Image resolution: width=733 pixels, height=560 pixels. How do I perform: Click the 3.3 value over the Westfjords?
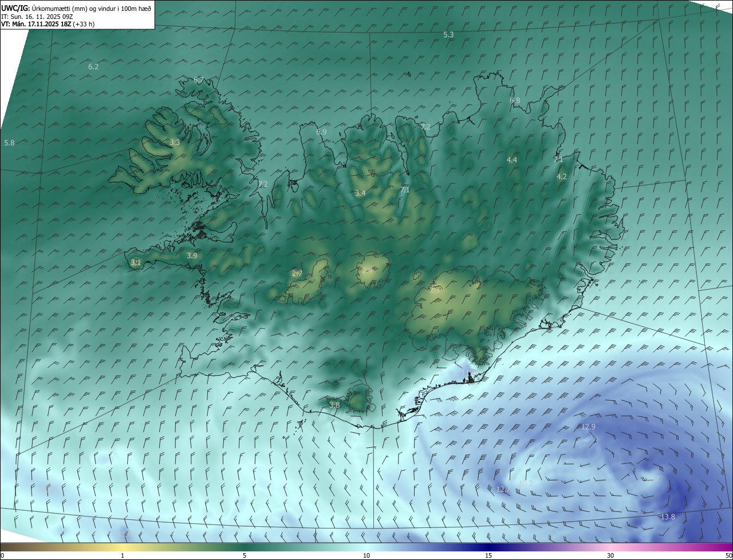tap(175, 142)
